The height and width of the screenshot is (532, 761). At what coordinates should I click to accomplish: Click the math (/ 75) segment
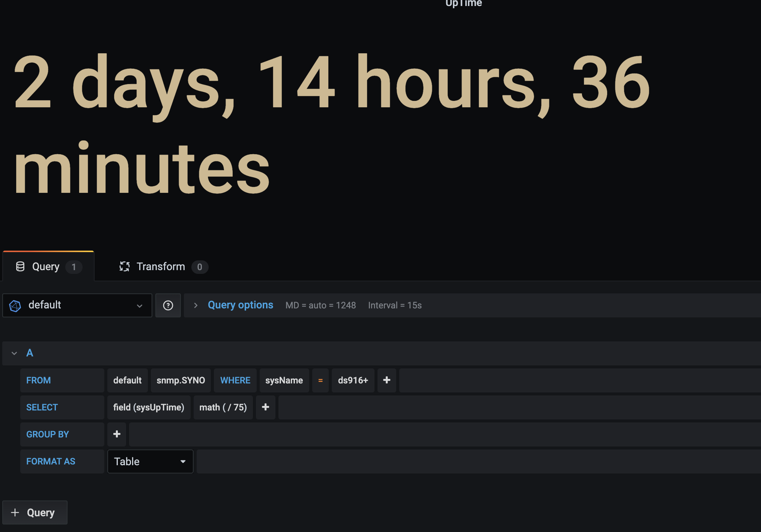coord(223,407)
